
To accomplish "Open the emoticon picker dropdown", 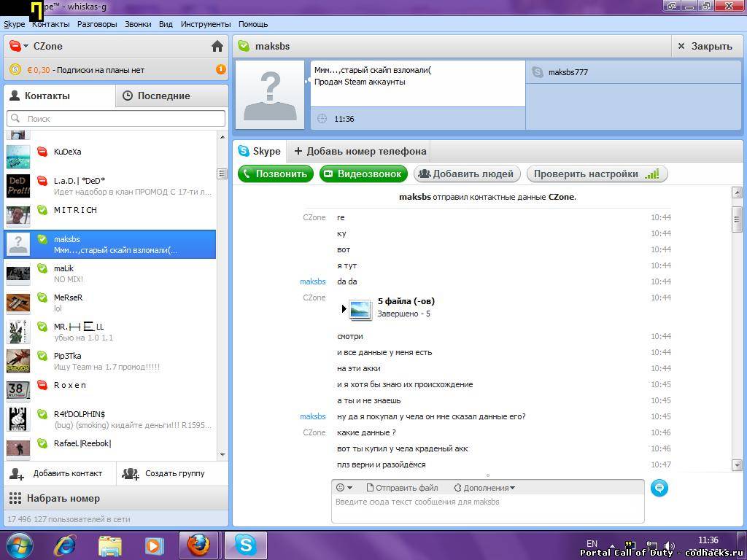I will [x=344, y=488].
